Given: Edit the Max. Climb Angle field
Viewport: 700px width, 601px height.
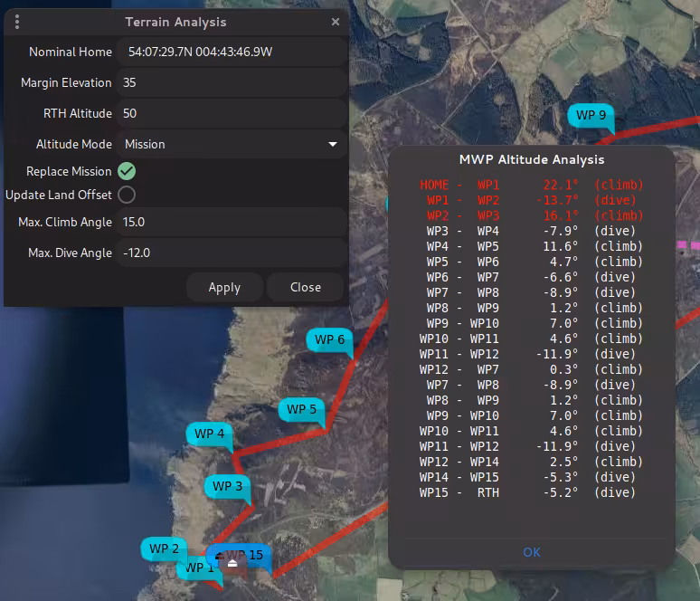Looking at the screenshot, I should [x=232, y=222].
